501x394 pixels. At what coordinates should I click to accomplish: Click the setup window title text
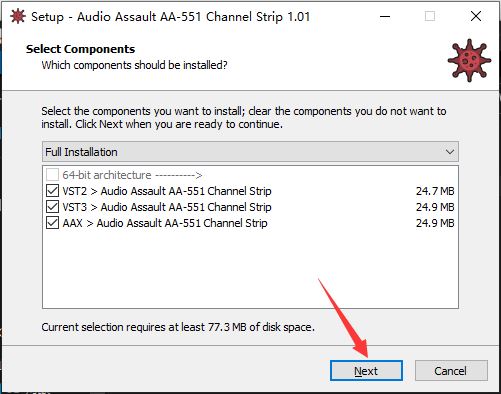tap(171, 17)
